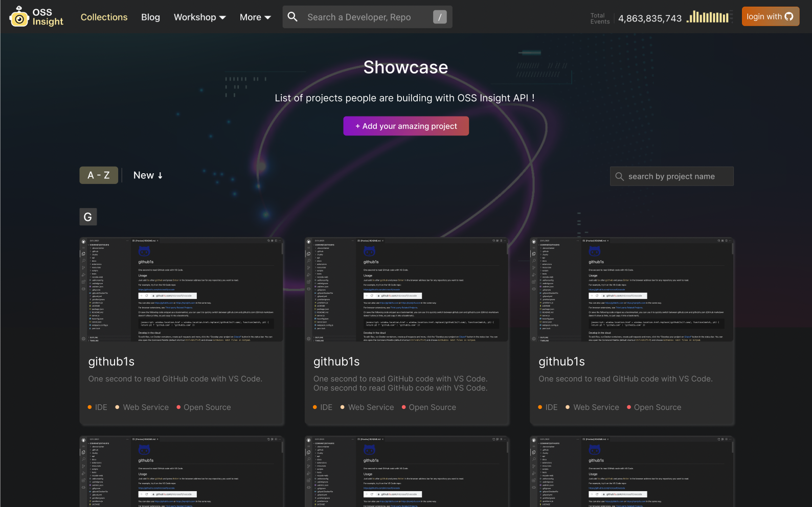
Task: Click the Open Source tag in the first row's right-hand card
Action: pos(654,407)
